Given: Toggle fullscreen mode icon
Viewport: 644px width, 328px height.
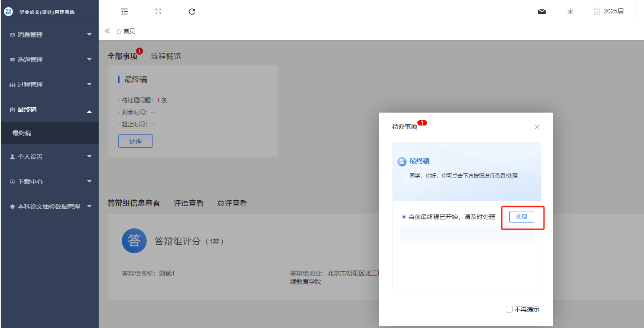Looking at the screenshot, I should click(158, 12).
